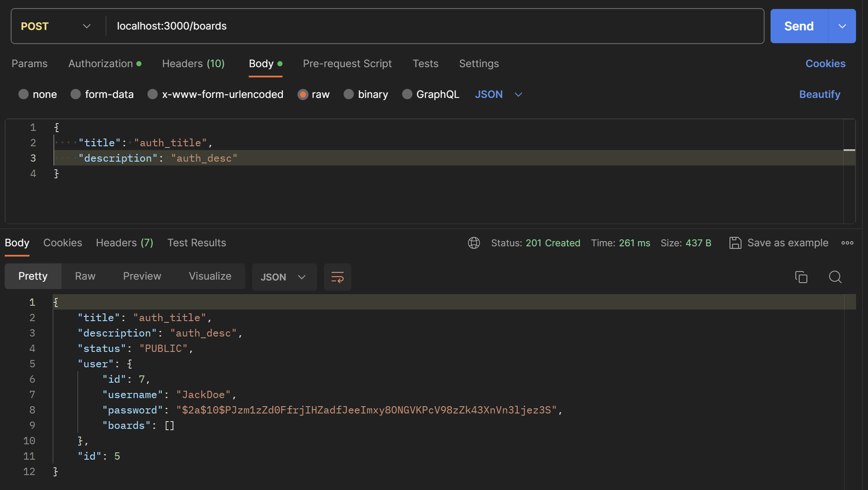Click the Beautify link

[x=819, y=94]
